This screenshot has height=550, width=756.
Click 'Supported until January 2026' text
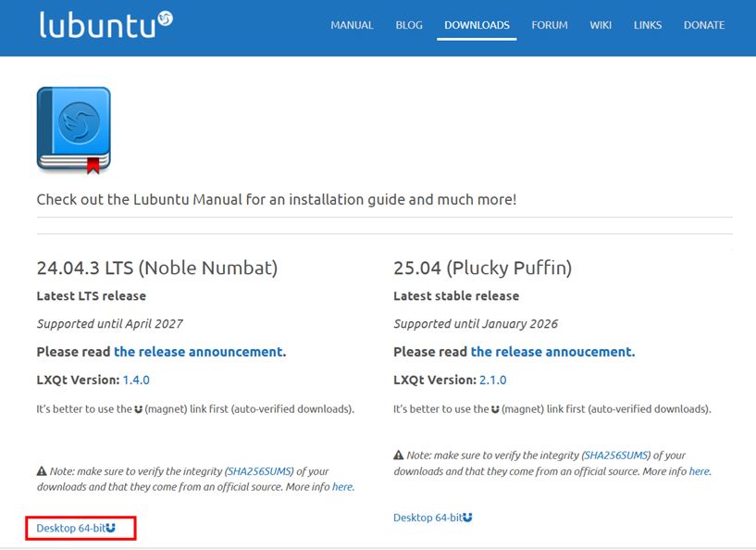click(x=476, y=324)
